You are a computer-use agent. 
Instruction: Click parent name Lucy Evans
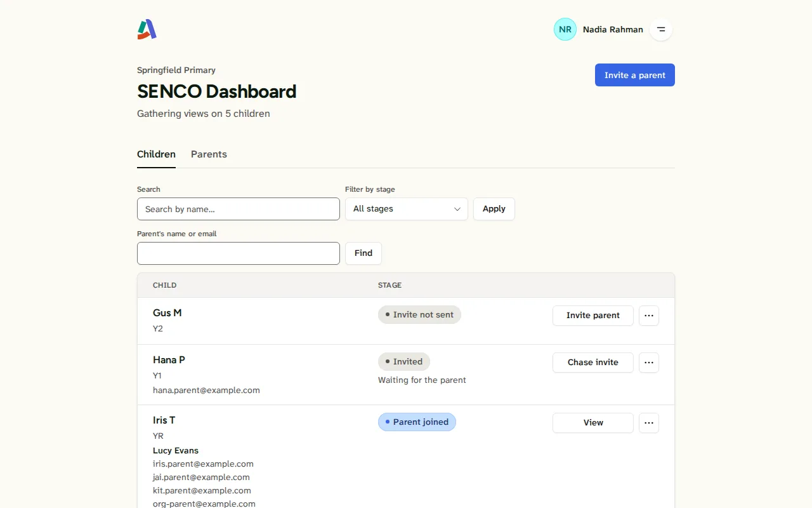176,451
